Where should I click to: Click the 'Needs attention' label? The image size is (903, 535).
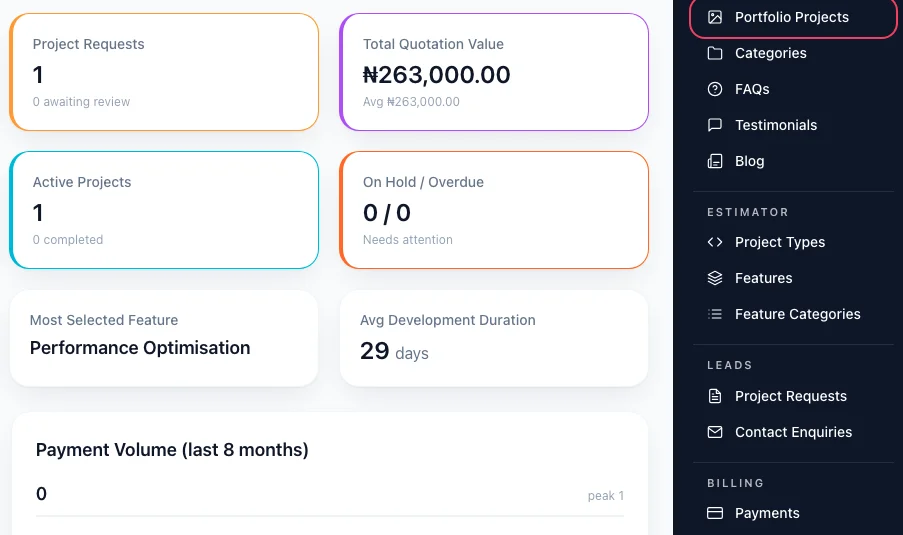click(408, 240)
